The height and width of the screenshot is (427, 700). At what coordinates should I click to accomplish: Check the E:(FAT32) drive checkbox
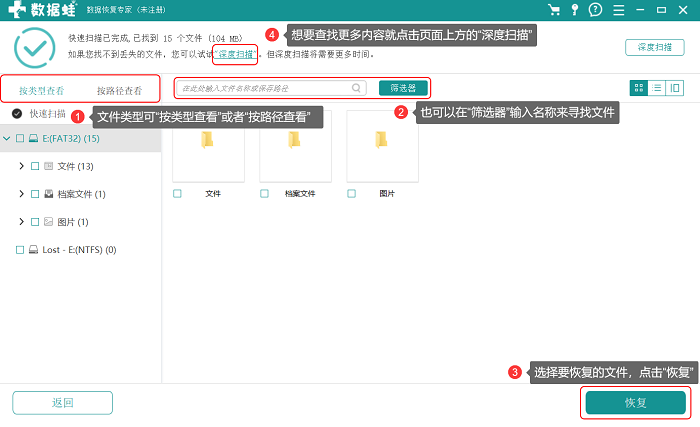[20, 138]
